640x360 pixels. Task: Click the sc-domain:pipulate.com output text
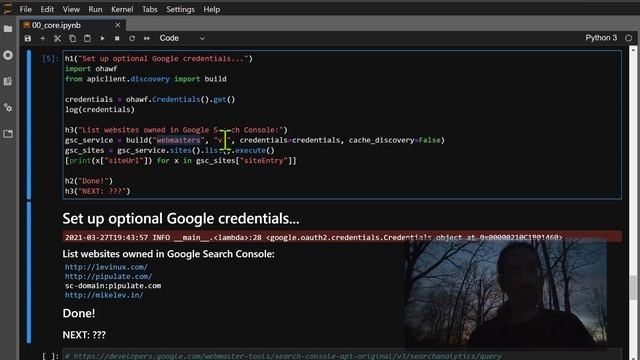click(113, 286)
